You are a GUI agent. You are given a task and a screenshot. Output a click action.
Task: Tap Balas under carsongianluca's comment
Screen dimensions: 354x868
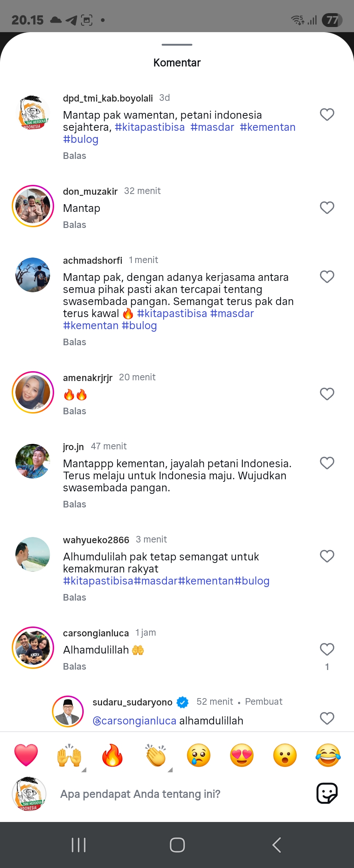(75, 666)
